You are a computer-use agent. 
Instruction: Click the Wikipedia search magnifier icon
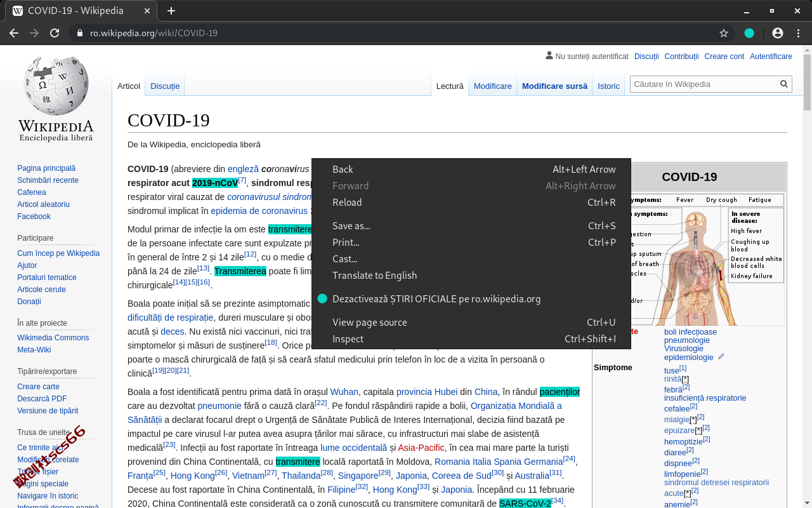coord(784,84)
